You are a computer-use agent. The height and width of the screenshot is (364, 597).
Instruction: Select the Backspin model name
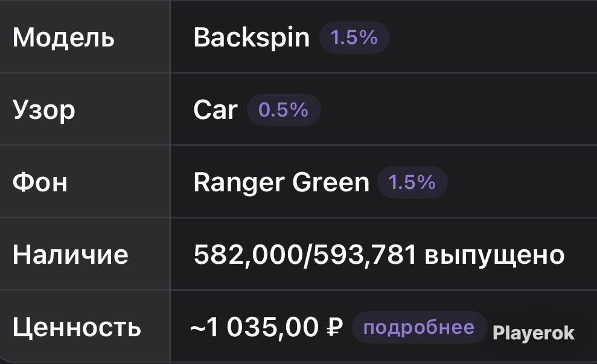click(x=251, y=37)
